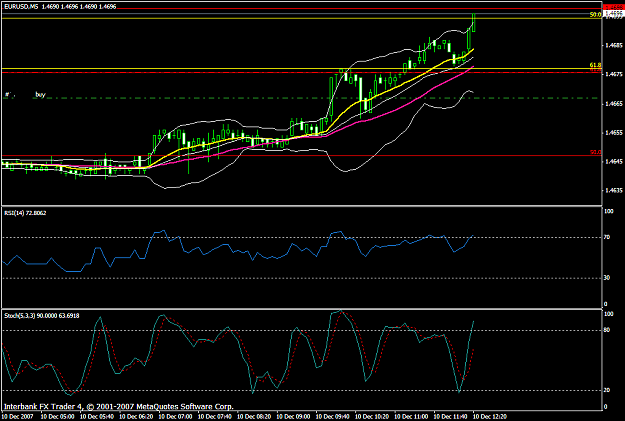Click the 10 Dec 07:40 time label
The width and height of the screenshot is (625, 421).
click(215, 417)
